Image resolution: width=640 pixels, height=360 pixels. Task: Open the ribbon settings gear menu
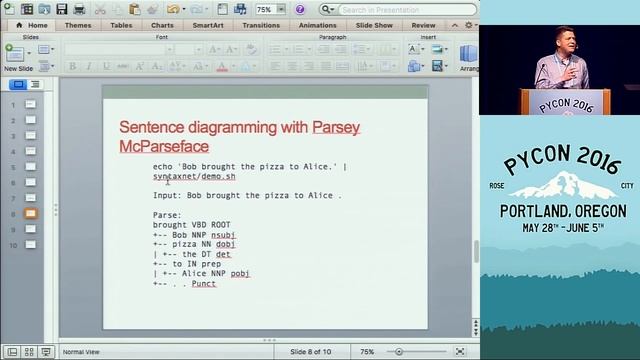coord(470,25)
